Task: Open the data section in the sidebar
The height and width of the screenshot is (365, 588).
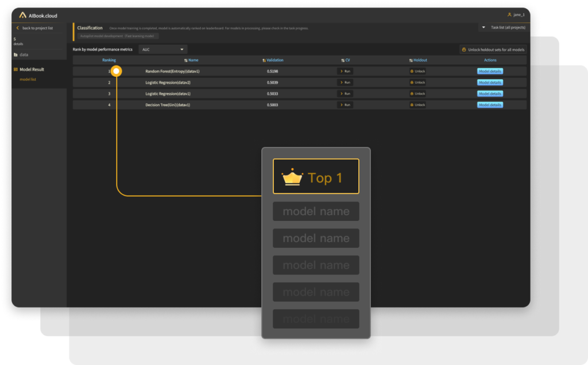Action: click(24, 55)
